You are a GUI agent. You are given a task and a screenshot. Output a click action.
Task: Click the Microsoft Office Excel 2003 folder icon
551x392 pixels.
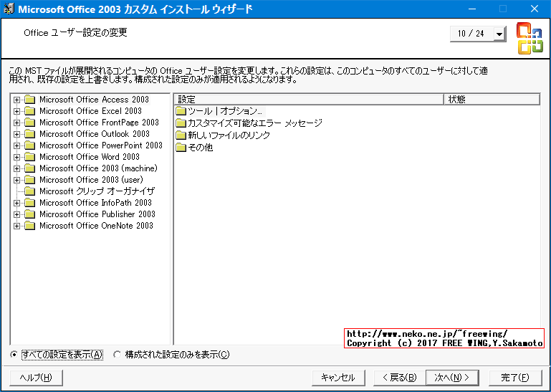[30, 111]
